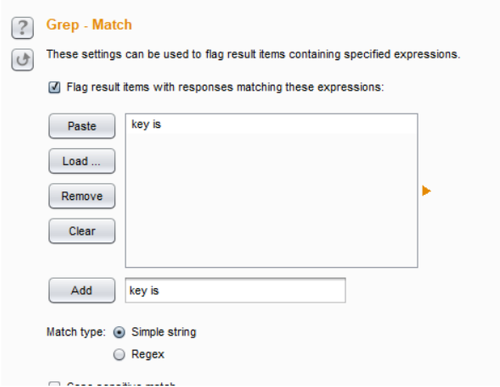Viewport: 500px width, 387px height.
Task: Click the Simple string label text
Action: click(x=164, y=332)
